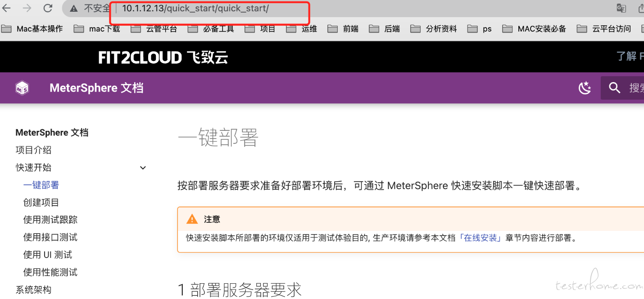Viewport: 644px width, 299px height.
Task: Select 一键部署 in the sidebar
Action: [41, 185]
